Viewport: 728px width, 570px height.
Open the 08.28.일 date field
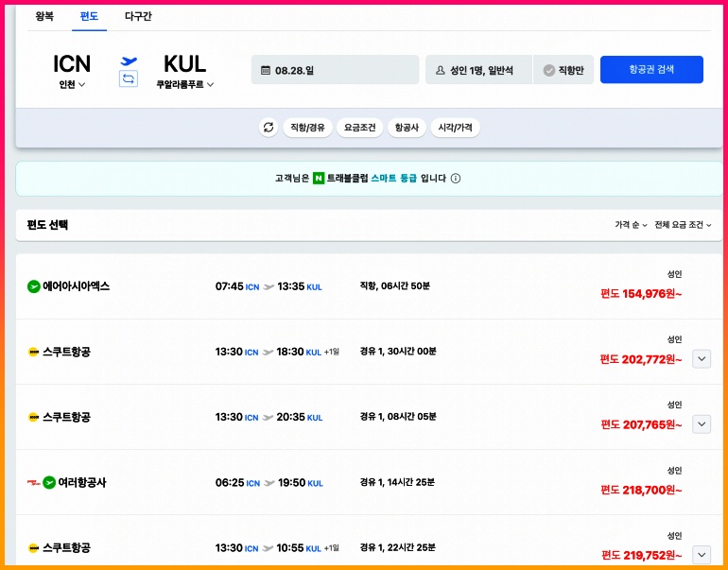(x=335, y=70)
